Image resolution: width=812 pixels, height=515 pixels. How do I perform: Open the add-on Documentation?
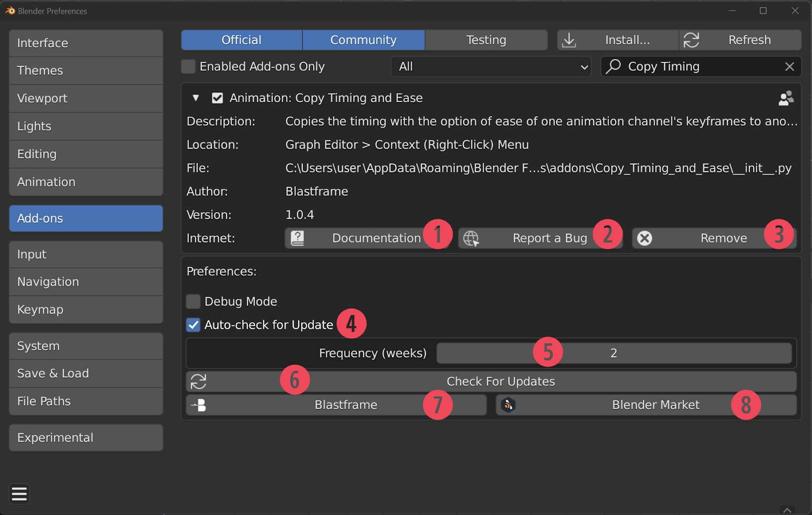pos(367,238)
